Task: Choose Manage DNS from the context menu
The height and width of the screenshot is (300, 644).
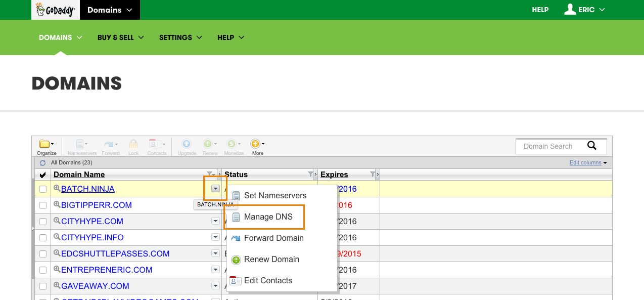Action: 268,217
